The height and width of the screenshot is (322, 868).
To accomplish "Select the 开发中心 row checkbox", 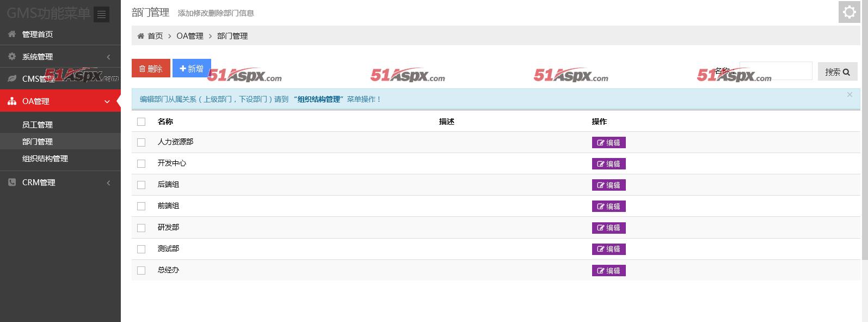I will [141, 163].
